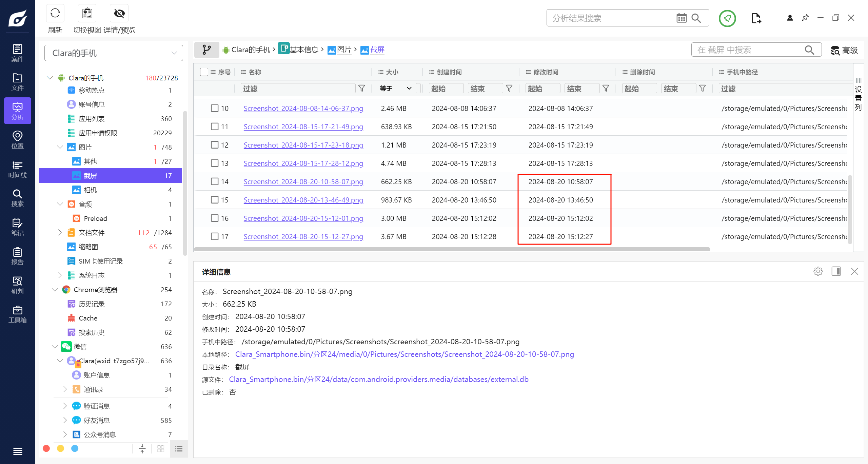Click the detail panel settings gear icon

[x=818, y=271]
